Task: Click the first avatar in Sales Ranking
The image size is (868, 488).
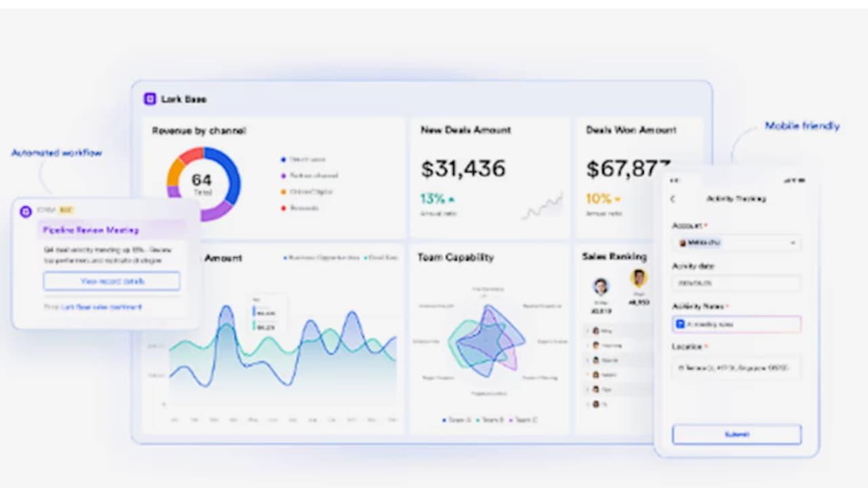Action: (x=601, y=287)
